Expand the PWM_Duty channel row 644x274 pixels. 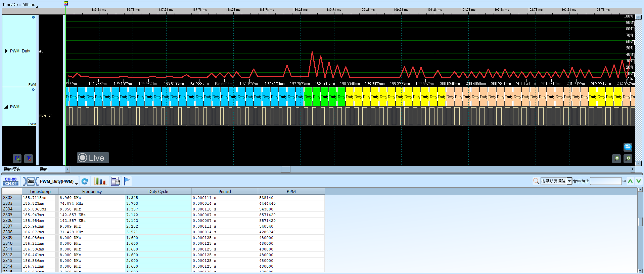[x=6, y=51]
